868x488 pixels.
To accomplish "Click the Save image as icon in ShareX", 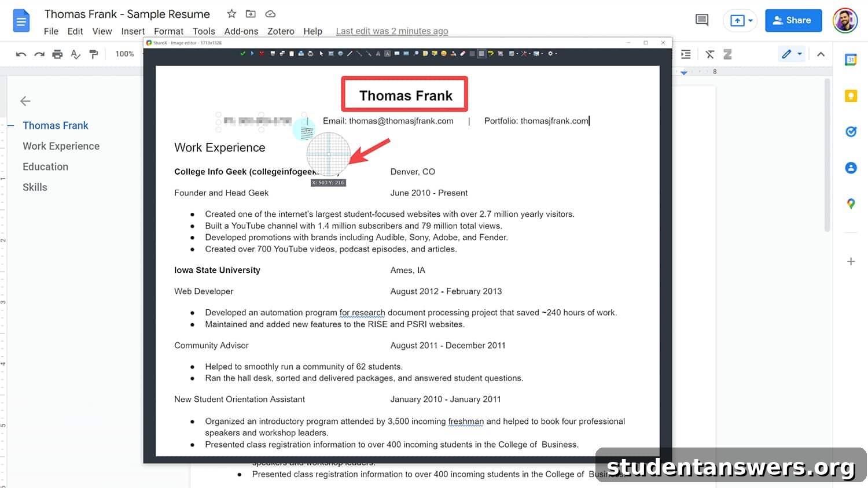I will pyautogui.click(x=282, y=53).
